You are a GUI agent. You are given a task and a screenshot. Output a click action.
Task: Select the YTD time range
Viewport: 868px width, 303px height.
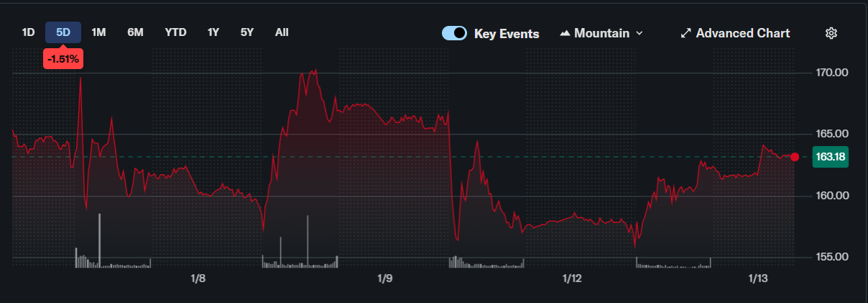tap(175, 32)
